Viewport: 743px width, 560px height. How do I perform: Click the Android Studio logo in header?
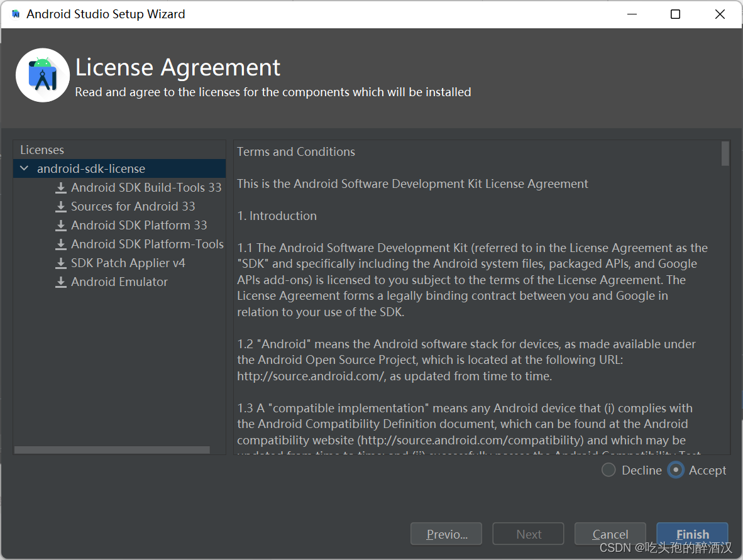[x=43, y=75]
